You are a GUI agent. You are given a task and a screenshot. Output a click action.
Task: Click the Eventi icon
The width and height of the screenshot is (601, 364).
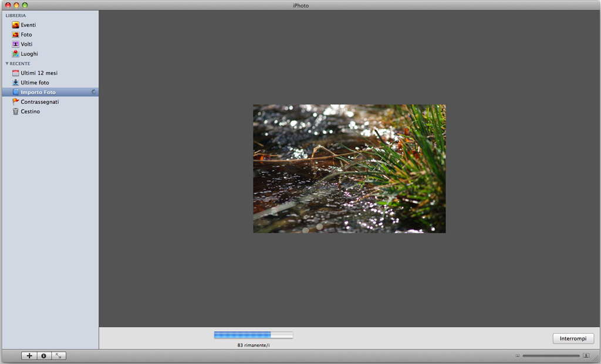point(15,25)
